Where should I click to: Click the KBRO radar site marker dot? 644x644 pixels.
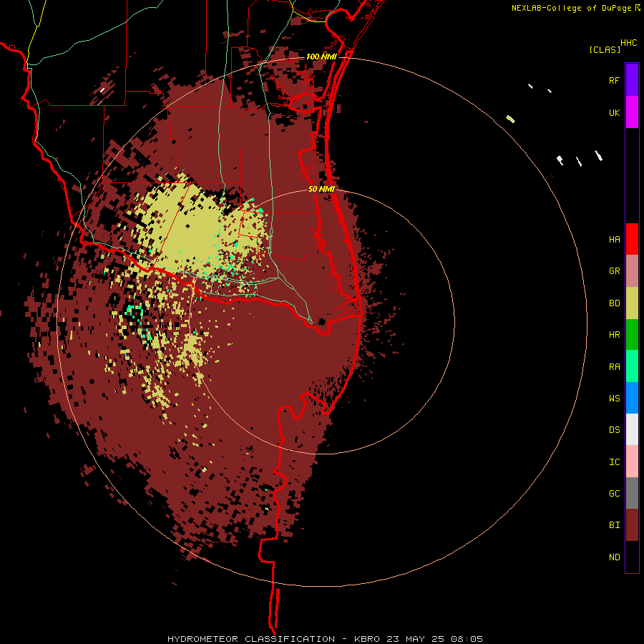(321, 321)
